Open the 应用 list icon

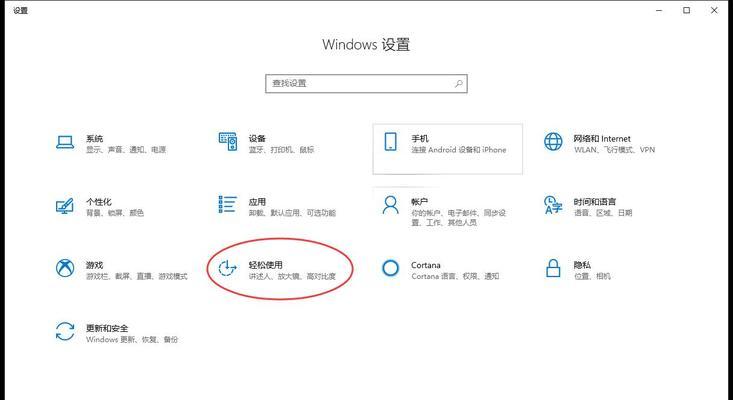coord(227,205)
